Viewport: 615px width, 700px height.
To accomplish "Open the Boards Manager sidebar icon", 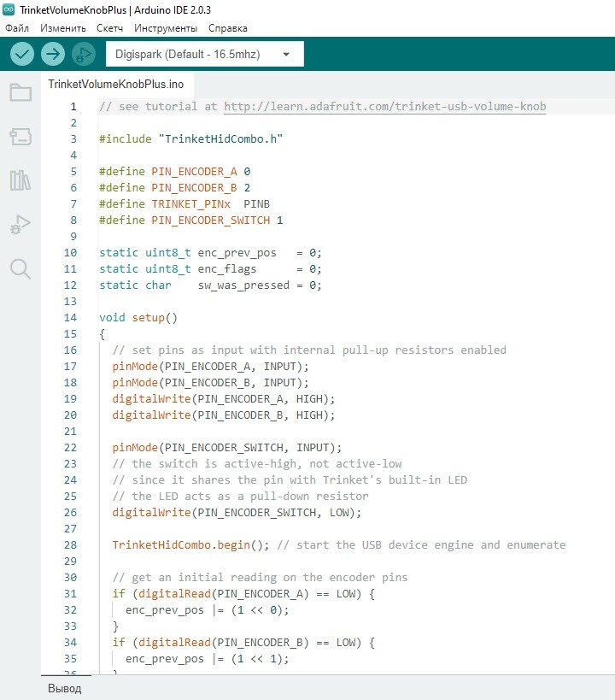I will (20, 137).
